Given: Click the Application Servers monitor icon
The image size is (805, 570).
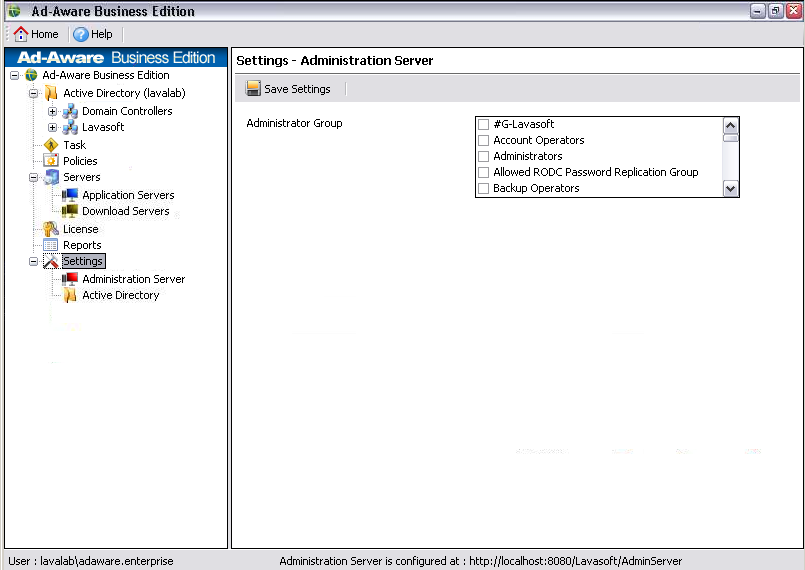Looking at the screenshot, I should pos(70,195).
